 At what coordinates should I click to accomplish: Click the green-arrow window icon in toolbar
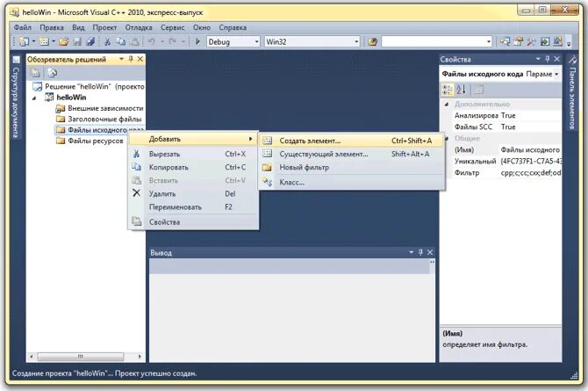point(544,41)
